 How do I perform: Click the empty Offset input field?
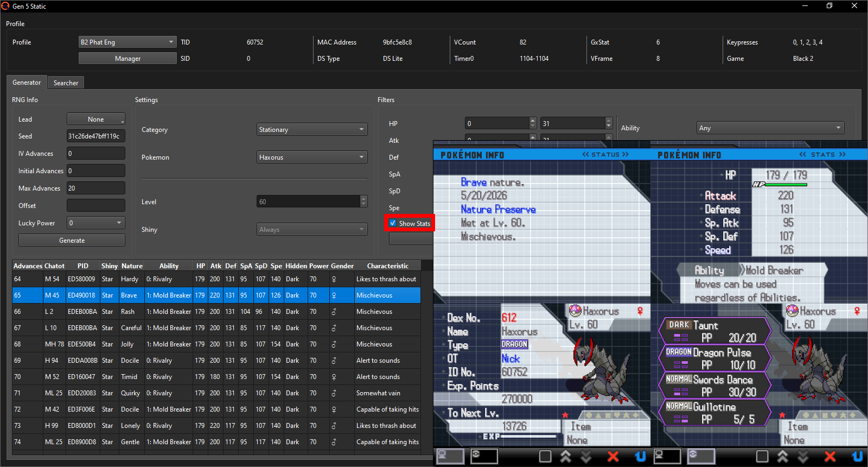96,205
